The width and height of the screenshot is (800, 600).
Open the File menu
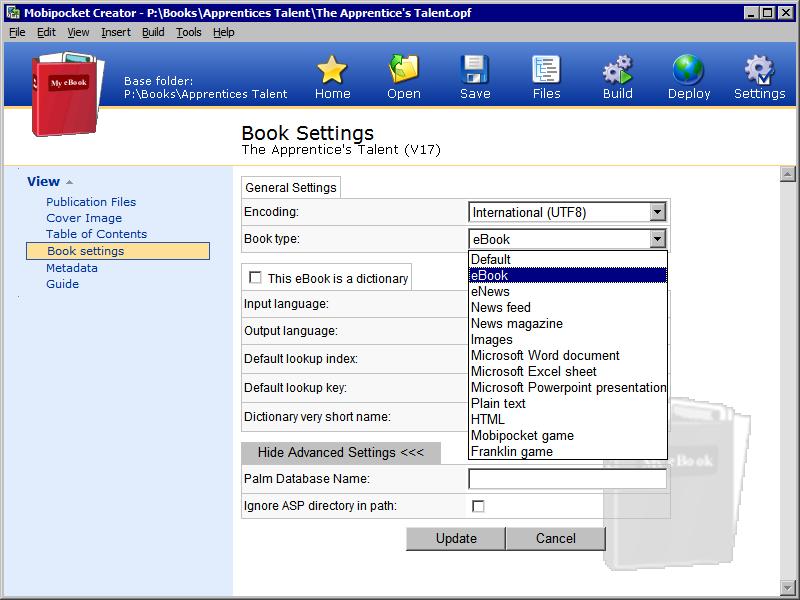[17, 32]
